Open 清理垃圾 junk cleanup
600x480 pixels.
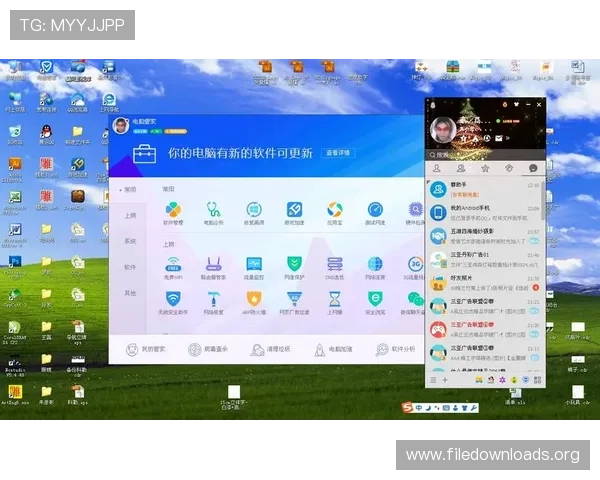[x=270, y=349]
